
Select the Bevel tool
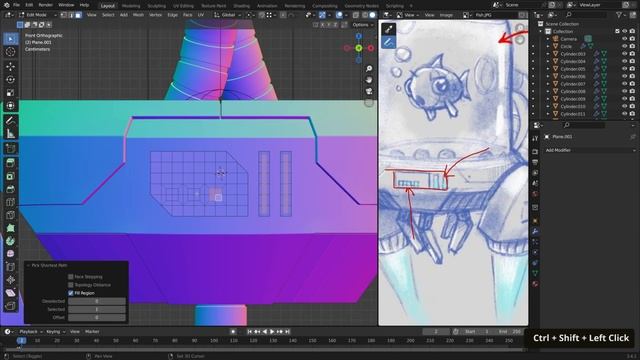click(11, 189)
